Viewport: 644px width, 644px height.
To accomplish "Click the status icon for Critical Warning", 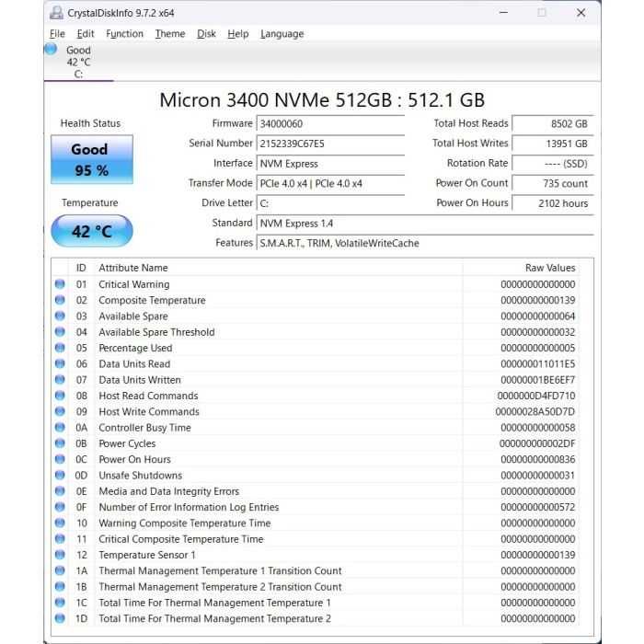I will (60, 283).
